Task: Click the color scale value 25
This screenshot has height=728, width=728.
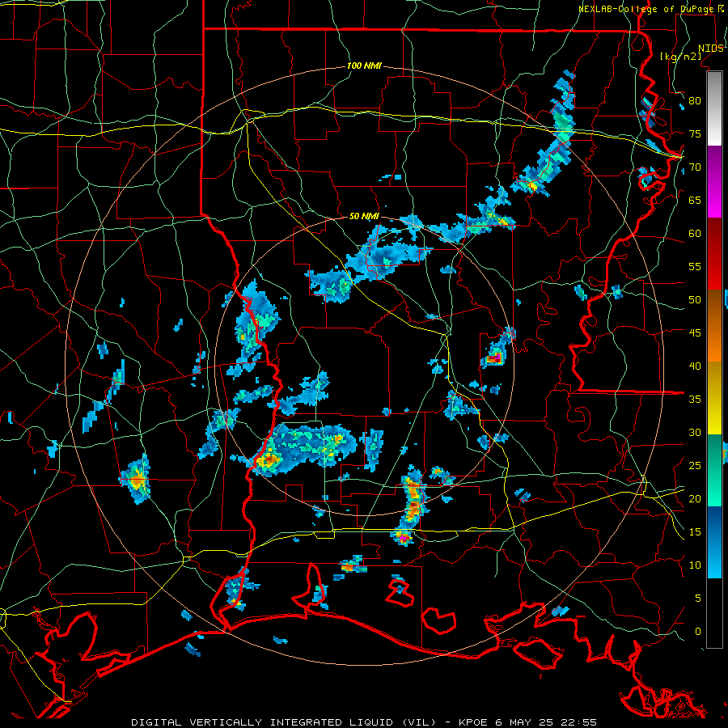Action: click(695, 466)
